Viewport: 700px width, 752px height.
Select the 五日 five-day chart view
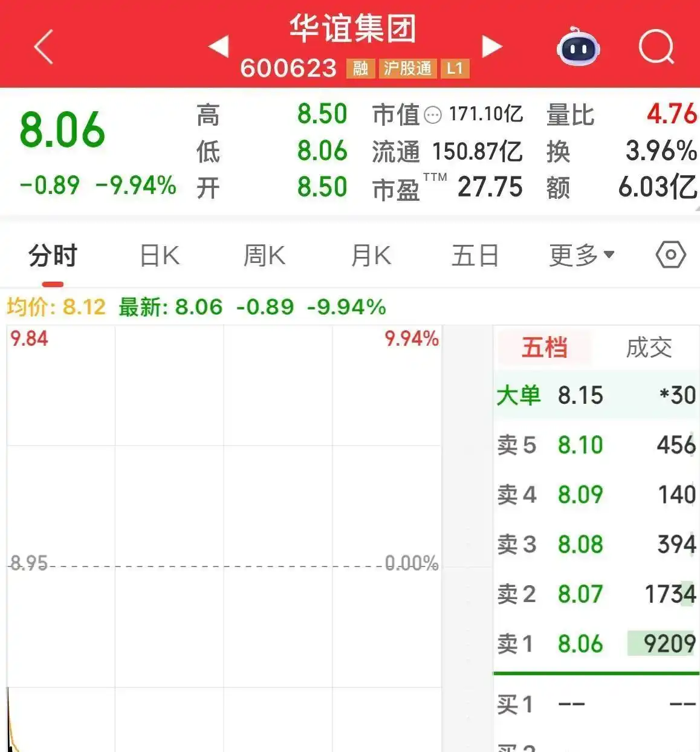pos(475,255)
